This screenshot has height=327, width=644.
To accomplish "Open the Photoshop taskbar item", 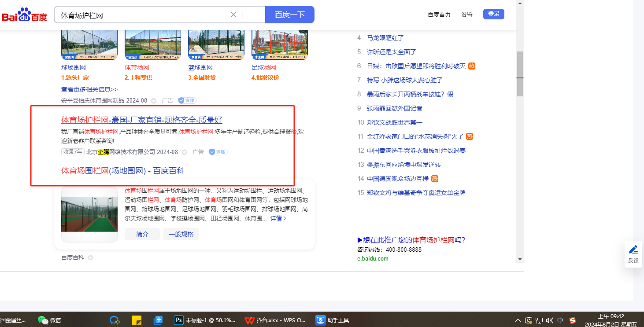I will 205,320.
